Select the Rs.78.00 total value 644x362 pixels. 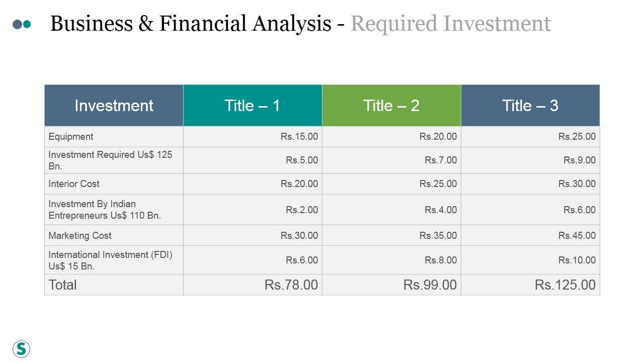(291, 285)
